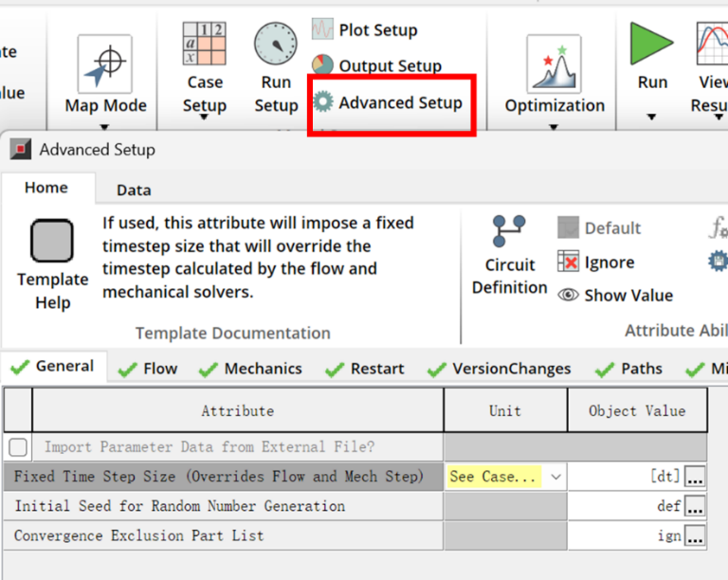The width and height of the screenshot is (728, 580).
Task: Click ellipsis button beside [dt] value
Action: [x=696, y=477]
